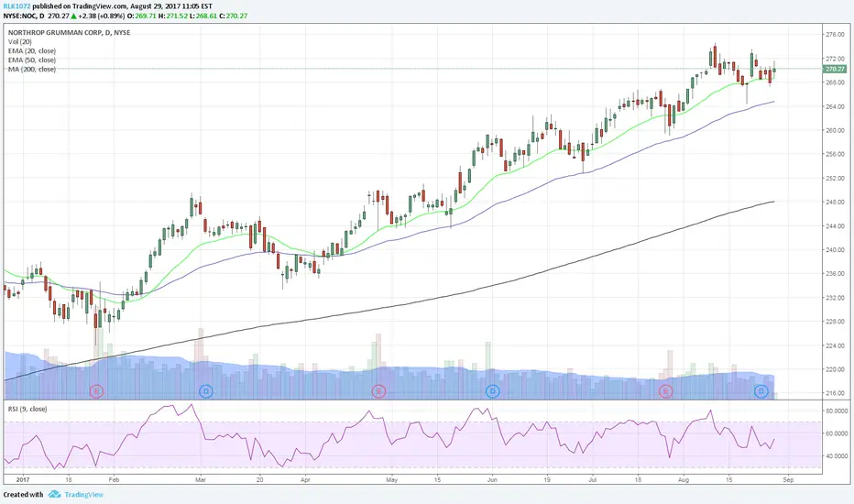The height and width of the screenshot is (504, 854).
Task: Click the 248.00 price axis label
Action: point(835,203)
